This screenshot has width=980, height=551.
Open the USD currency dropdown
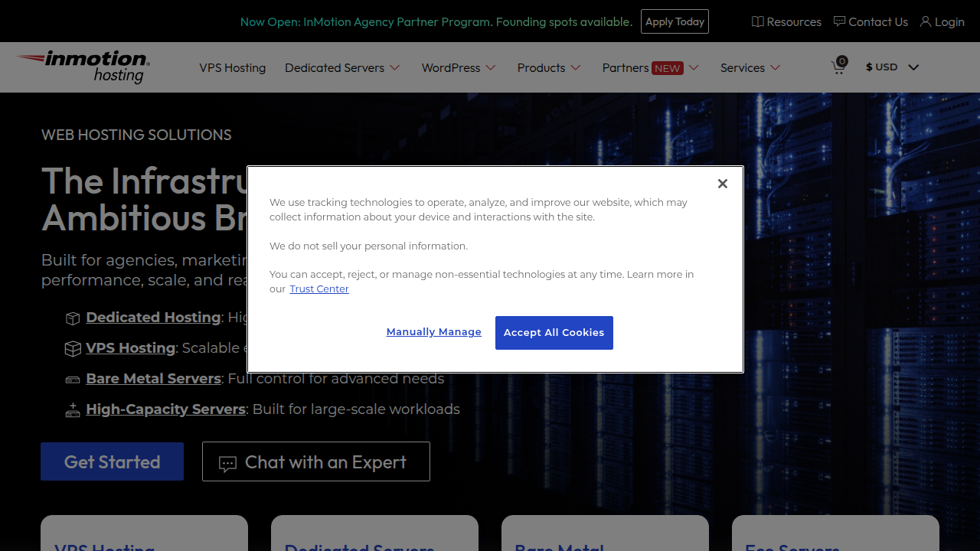pos(893,67)
